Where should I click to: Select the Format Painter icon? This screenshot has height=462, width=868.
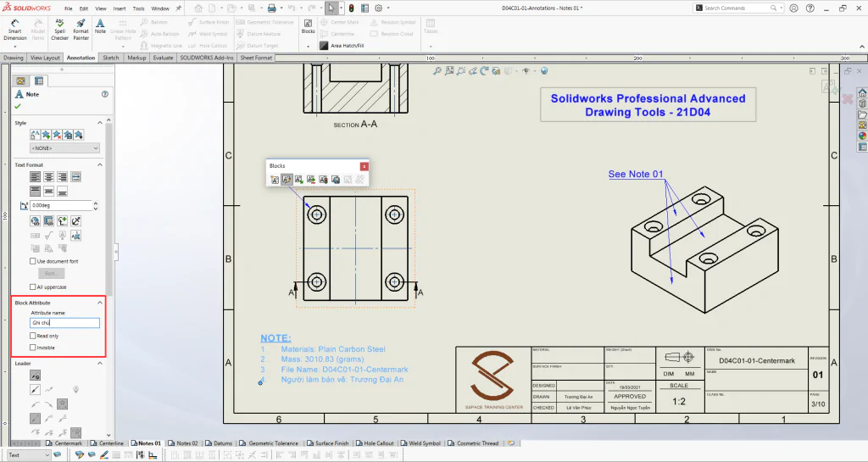[x=81, y=30]
